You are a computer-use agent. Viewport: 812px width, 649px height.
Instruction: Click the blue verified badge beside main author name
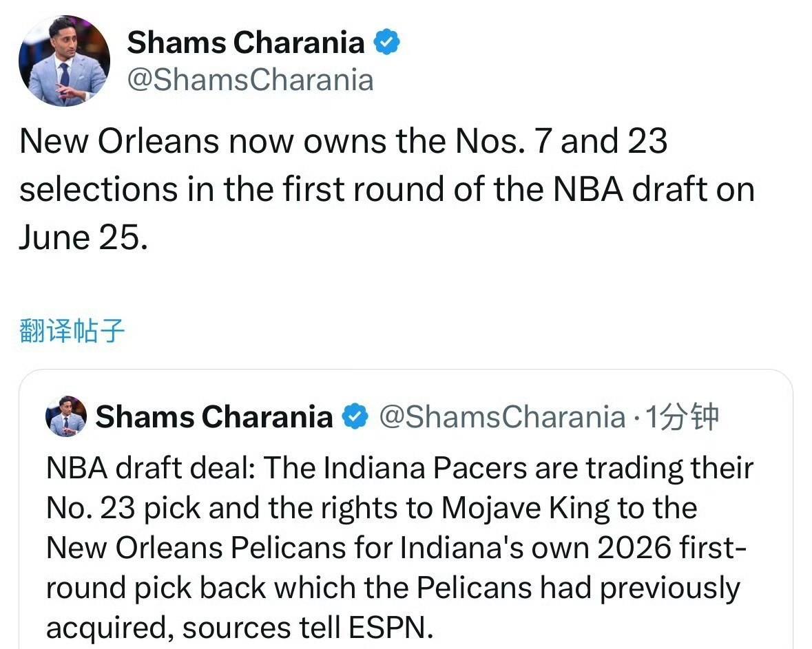point(387,42)
